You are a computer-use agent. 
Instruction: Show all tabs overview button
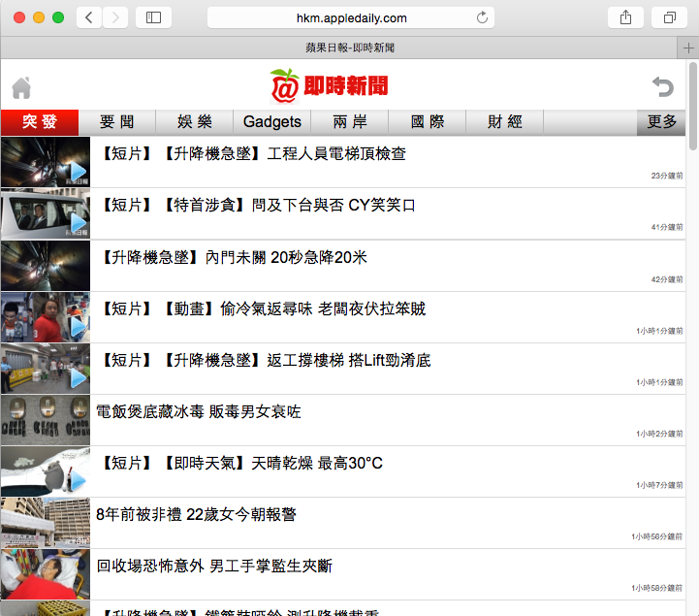(x=669, y=17)
